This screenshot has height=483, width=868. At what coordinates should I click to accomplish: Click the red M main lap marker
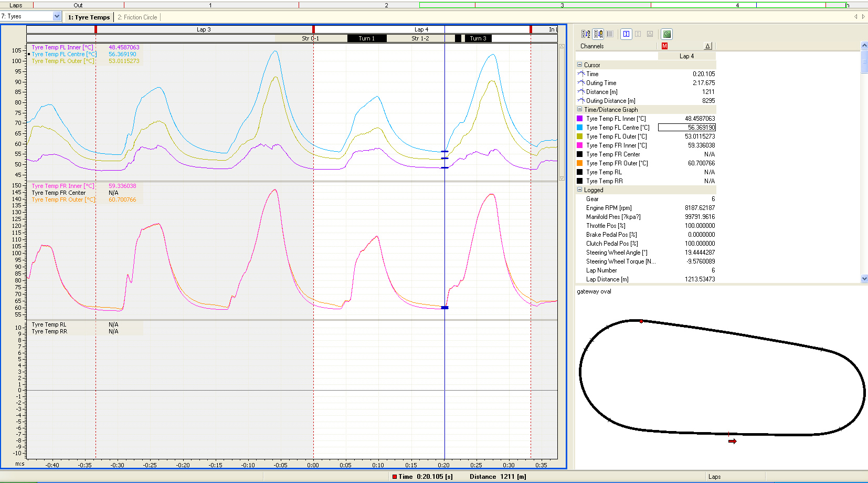click(664, 46)
